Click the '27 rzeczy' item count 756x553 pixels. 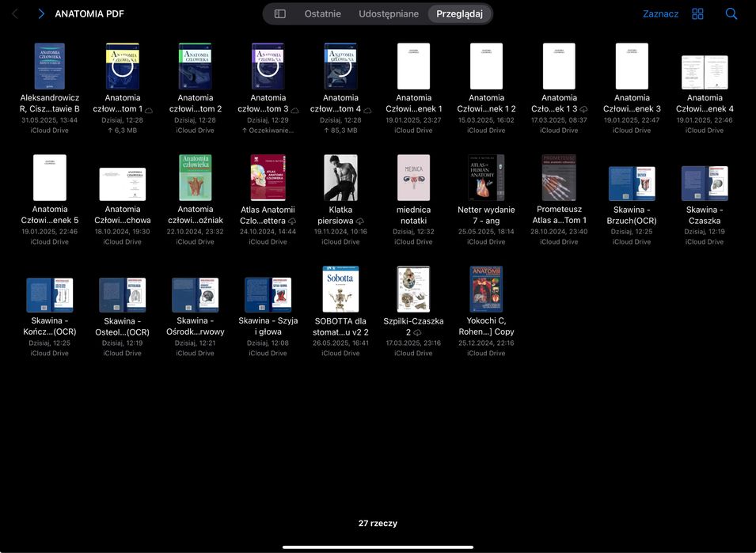pyautogui.click(x=378, y=523)
